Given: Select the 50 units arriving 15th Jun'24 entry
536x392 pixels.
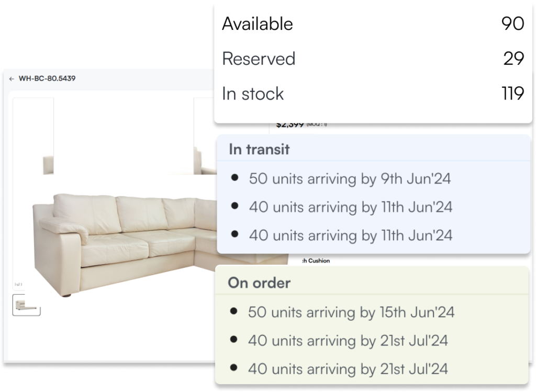Looking at the screenshot, I should click(x=351, y=312).
